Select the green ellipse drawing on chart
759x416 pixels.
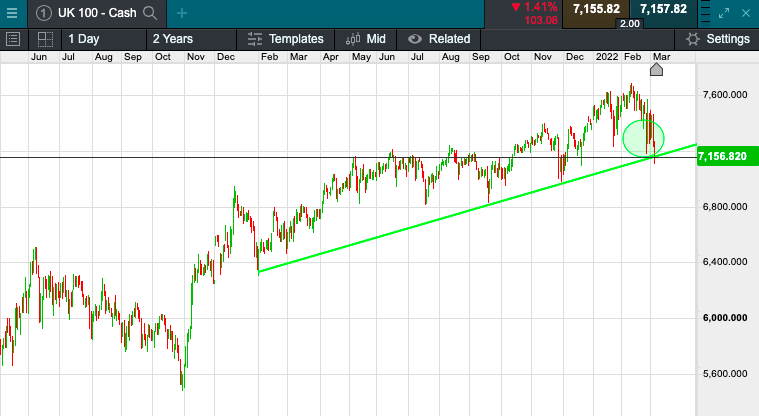(643, 137)
